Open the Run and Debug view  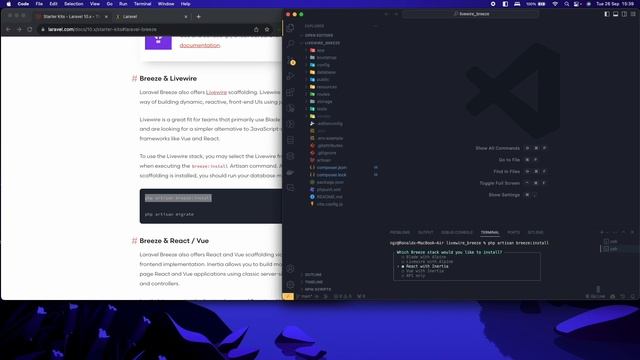point(291,76)
